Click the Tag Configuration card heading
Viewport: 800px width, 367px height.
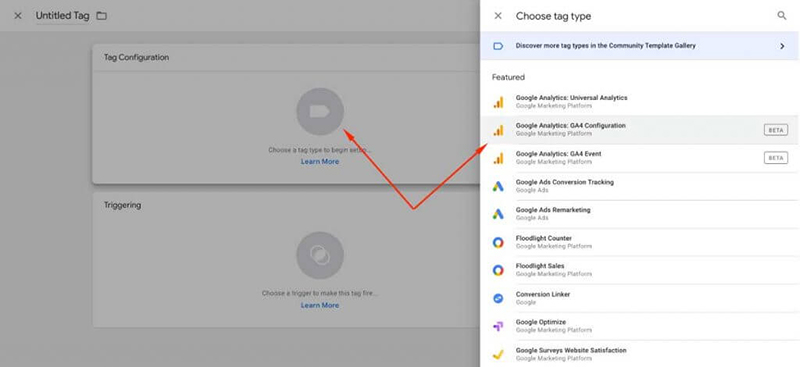pyautogui.click(x=136, y=57)
